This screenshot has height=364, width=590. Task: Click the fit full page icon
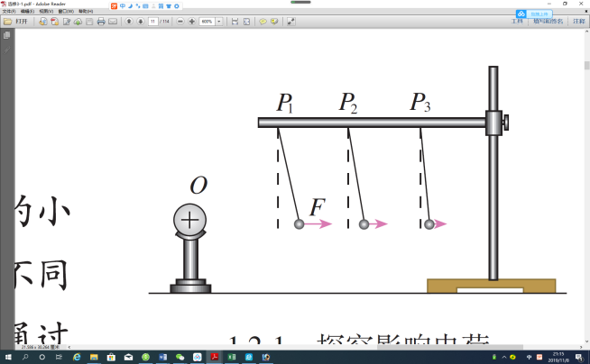[x=246, y=22]
